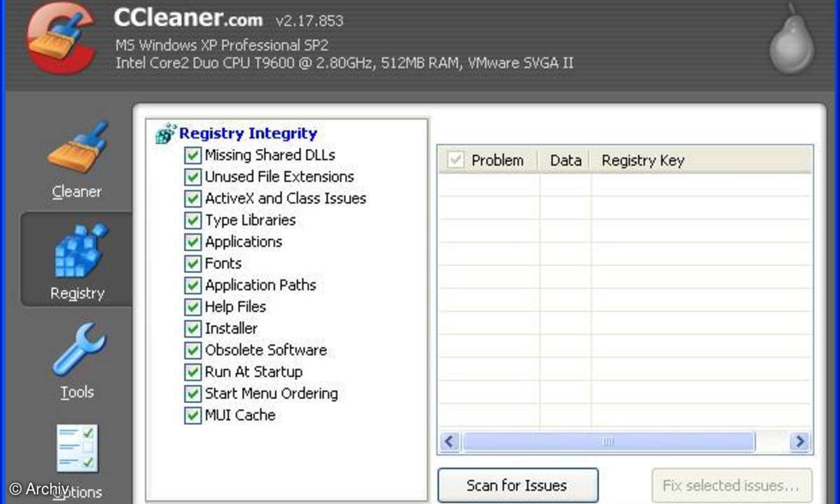Click right arrow of horizontal scrollbar
The height and width of the screenshot is (504, 840).
799,442
